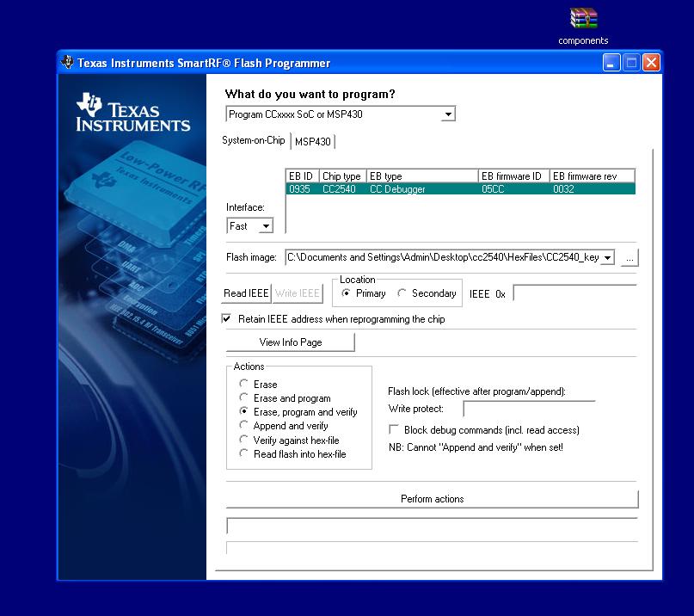This screenshot has width=694, height=616.
Task: Select Erase, program and verify radio button
Action: 243,411
